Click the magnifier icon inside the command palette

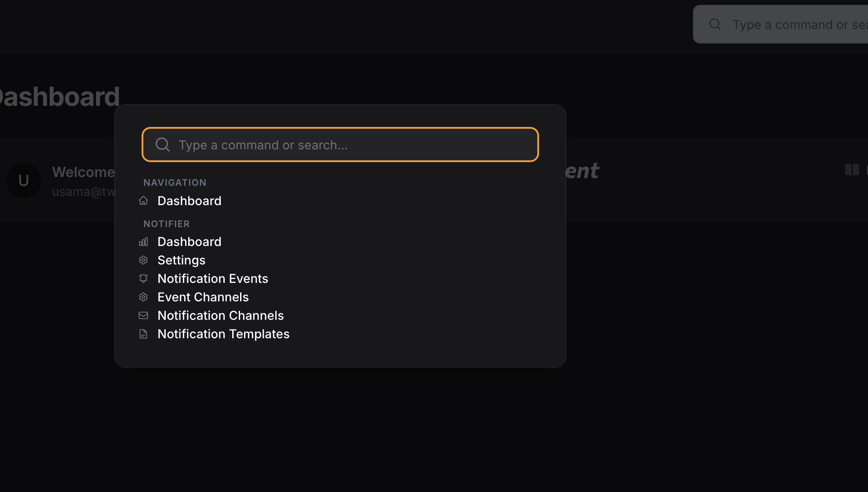pyautogui.click(x=163, y=145)
